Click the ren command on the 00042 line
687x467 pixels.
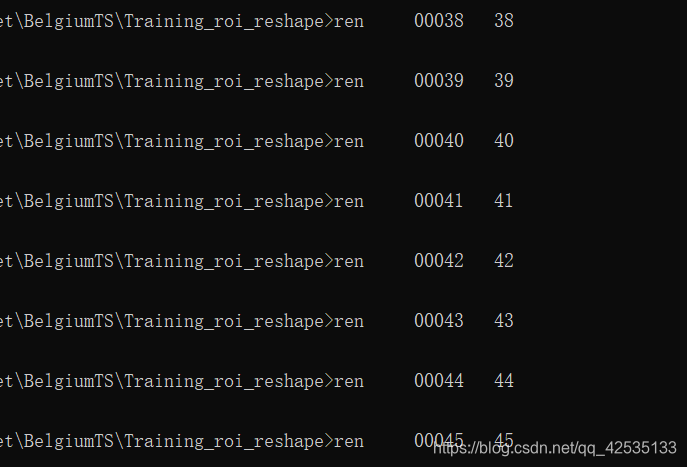[x=349, y=262]
